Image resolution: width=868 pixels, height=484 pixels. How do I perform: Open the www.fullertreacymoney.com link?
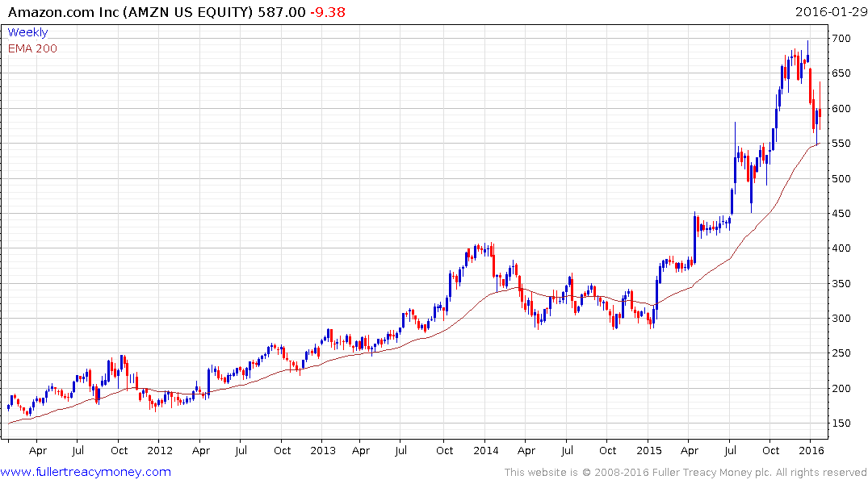click(x=86, y=472)
